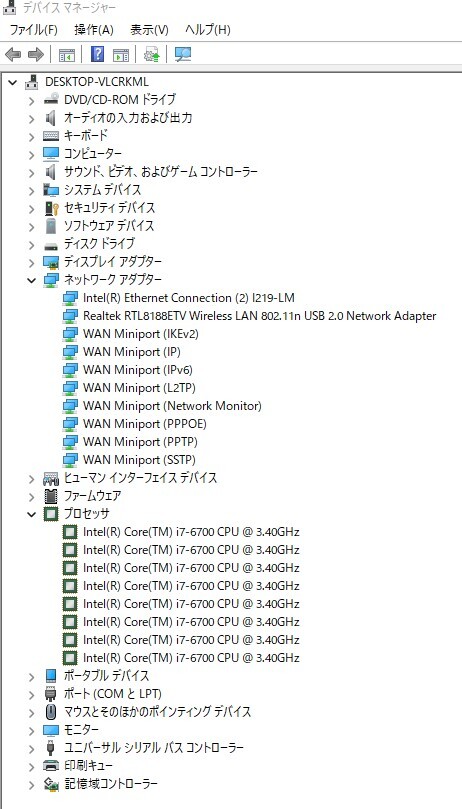
Task: Click the Back arrow toolbar icon
Action: point(13,54)
